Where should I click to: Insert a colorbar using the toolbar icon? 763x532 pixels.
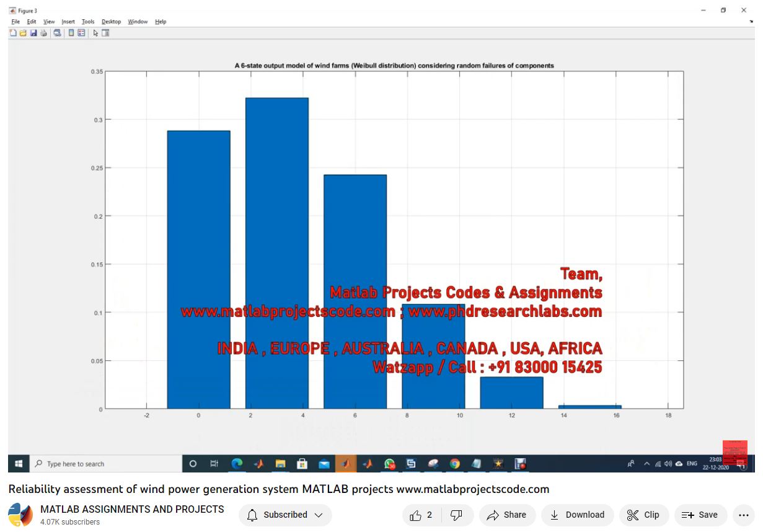tap(71, 33)
